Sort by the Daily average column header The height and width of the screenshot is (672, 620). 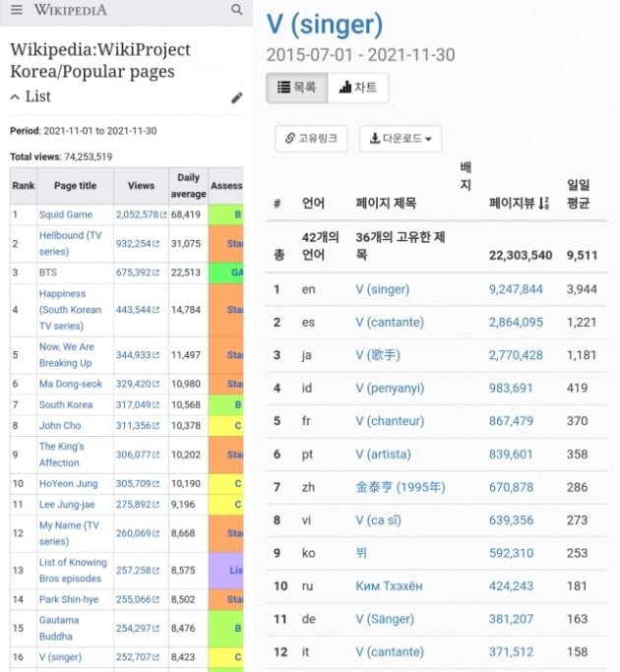[x=188, y=186]
